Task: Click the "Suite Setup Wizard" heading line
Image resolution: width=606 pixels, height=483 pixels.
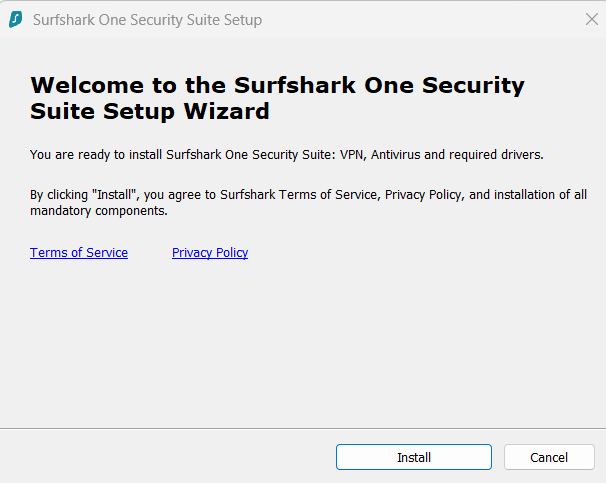Action: point(150,111)
